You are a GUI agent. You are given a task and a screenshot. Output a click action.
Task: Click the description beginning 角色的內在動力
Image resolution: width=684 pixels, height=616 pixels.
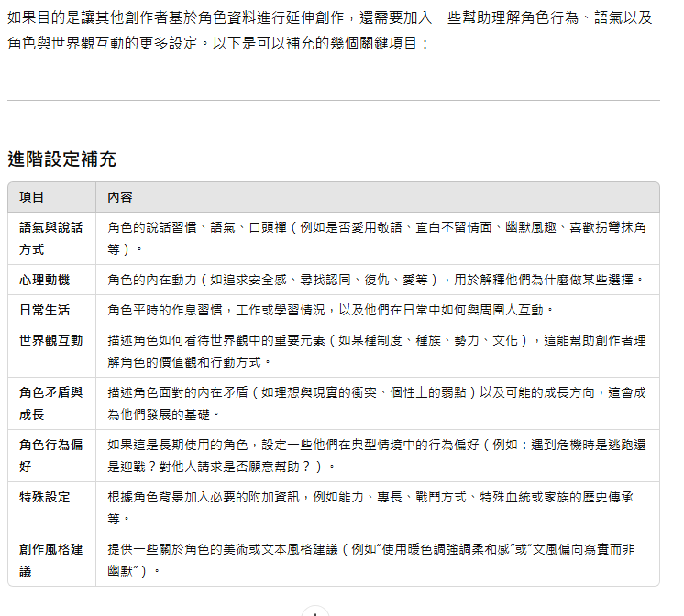(x=375, y=280)
